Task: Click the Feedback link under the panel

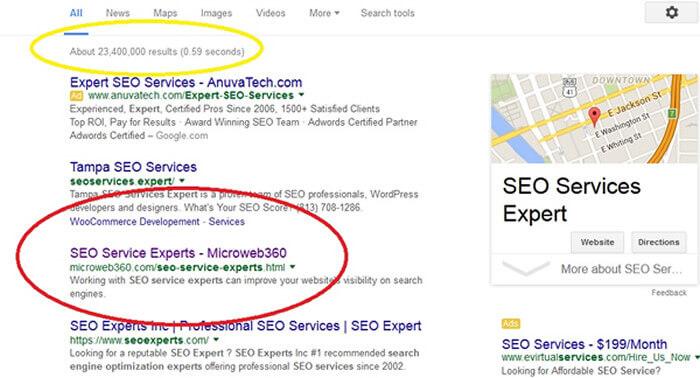Action: coord(669,293)
